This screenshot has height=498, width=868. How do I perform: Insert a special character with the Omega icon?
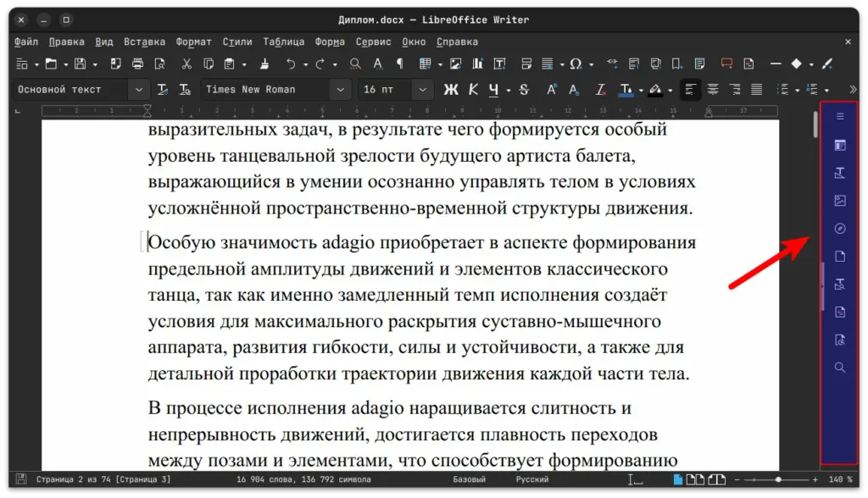[x=576, y=64]
